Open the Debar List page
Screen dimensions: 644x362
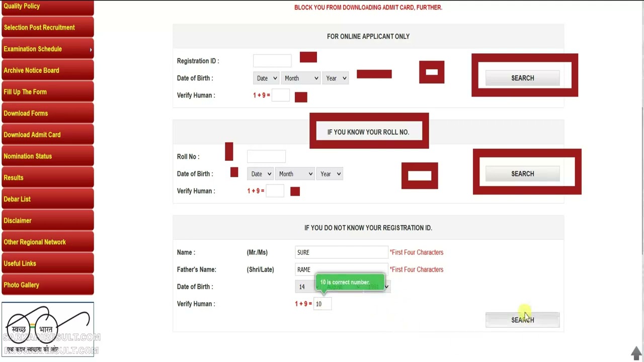[47, 199]
